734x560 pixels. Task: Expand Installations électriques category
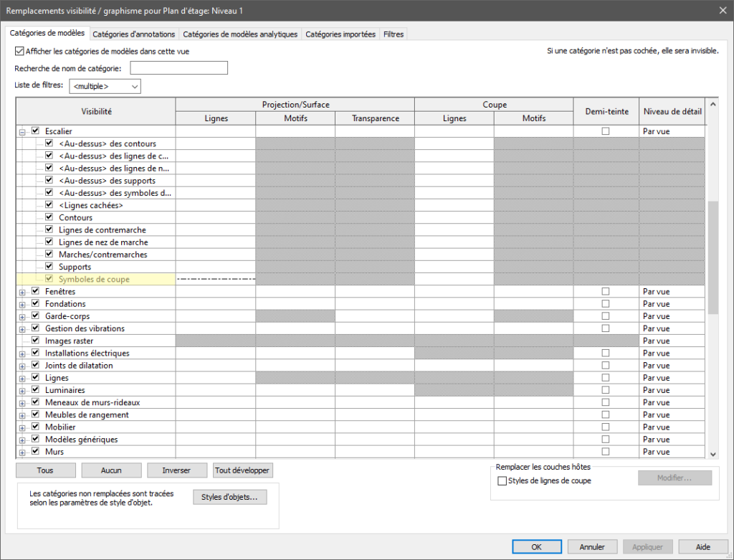coord(22,354)
